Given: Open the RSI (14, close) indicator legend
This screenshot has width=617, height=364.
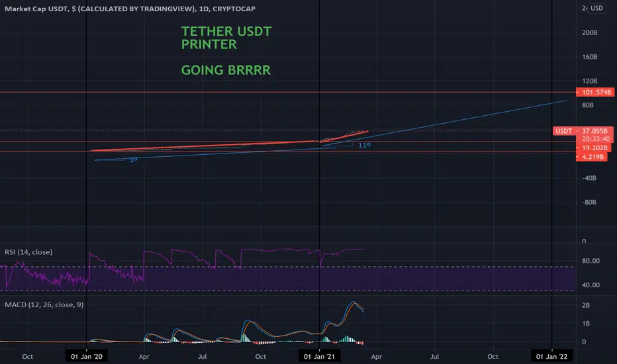Looking at the screenshot, I should (28, 252).
